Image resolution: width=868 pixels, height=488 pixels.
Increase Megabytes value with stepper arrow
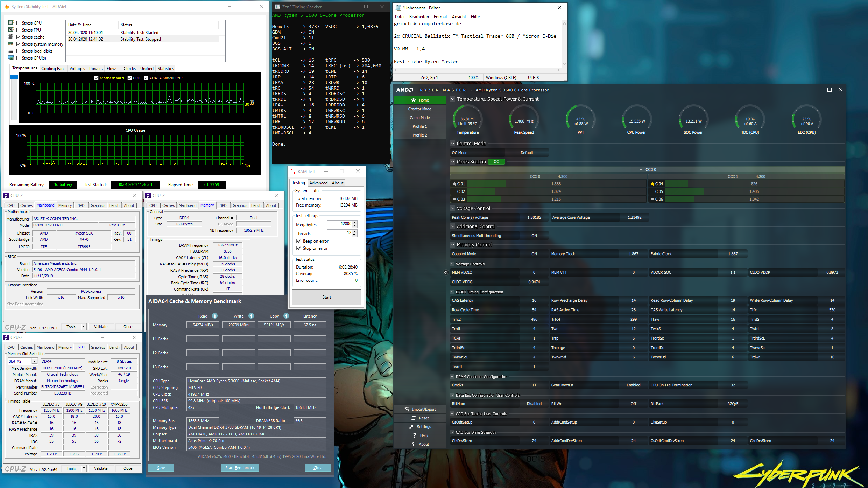[x=354, y=222]
